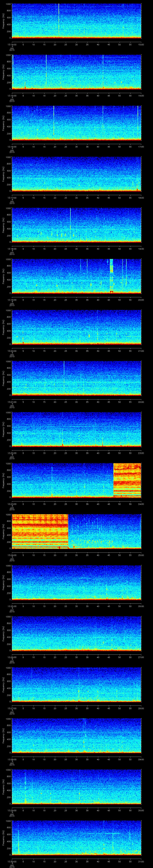Viewport: 153px width, 868px height.
Task: Click the Frequency (Hz) label of 13:19:00 panel
Action: coord(3,276)
